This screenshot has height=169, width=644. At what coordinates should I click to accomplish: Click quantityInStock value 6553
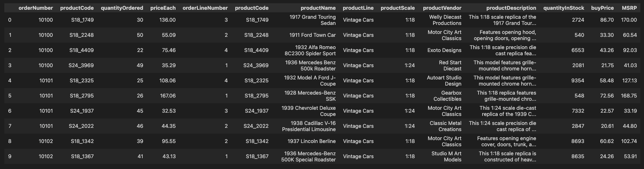click(x=578, y=50)
